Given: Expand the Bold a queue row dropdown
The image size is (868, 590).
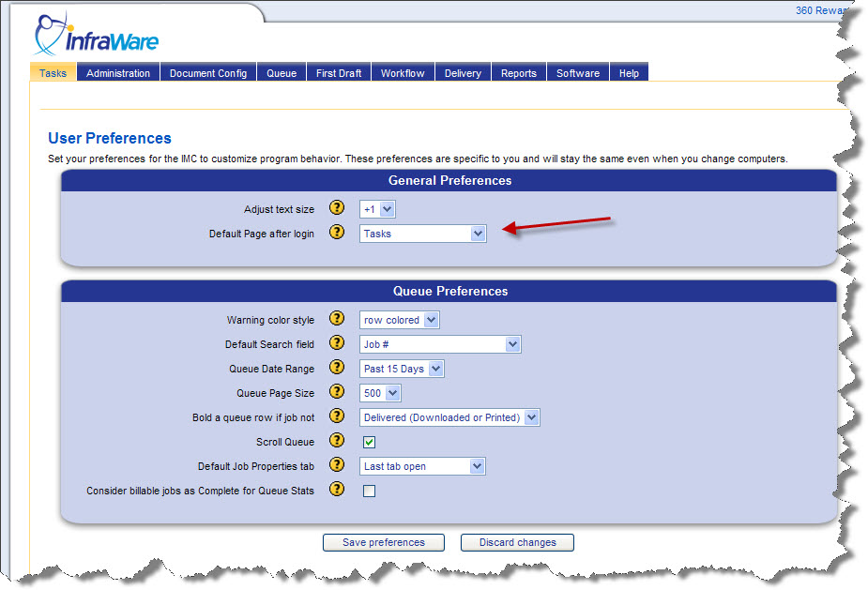Looking at the screenshot, I should [449, 417].
